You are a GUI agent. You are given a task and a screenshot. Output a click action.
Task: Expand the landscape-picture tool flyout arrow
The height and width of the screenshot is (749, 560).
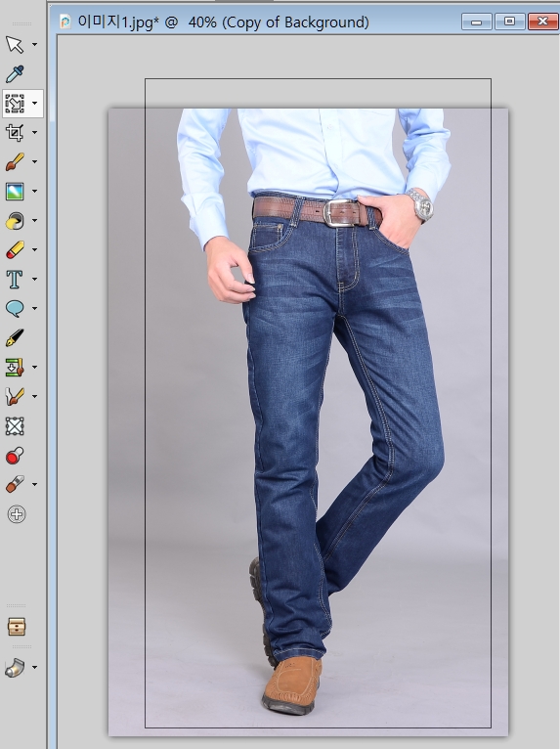35,191
